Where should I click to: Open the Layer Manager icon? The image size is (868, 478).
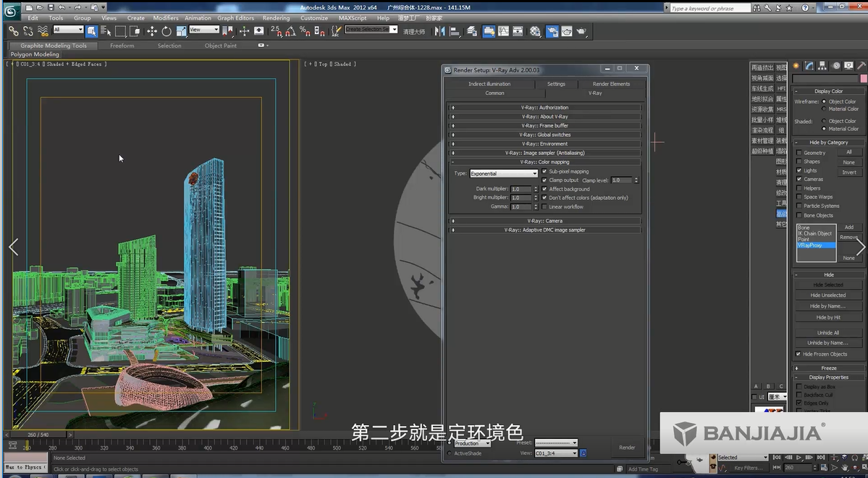[x=471, y=31]
